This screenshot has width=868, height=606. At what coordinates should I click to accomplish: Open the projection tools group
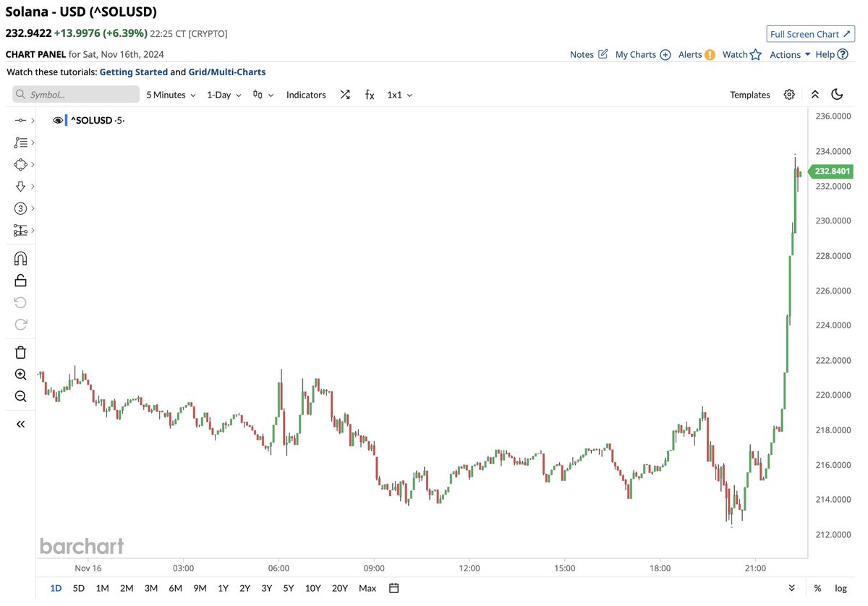pos(21,230)
